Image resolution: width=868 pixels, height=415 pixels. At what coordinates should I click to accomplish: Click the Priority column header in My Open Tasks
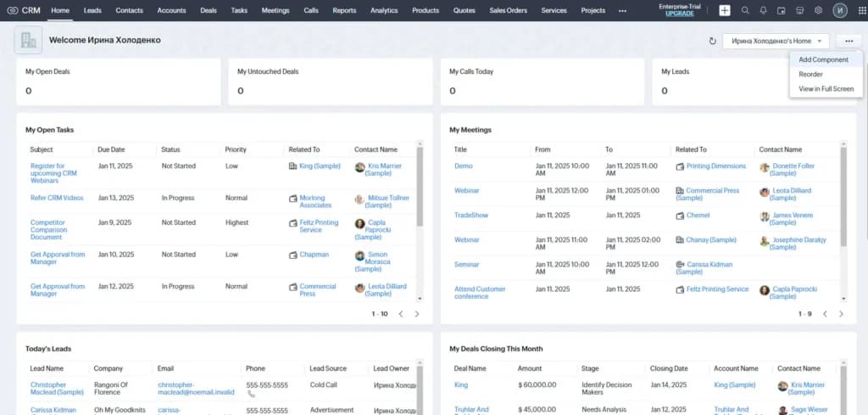[x=236, y=149]
